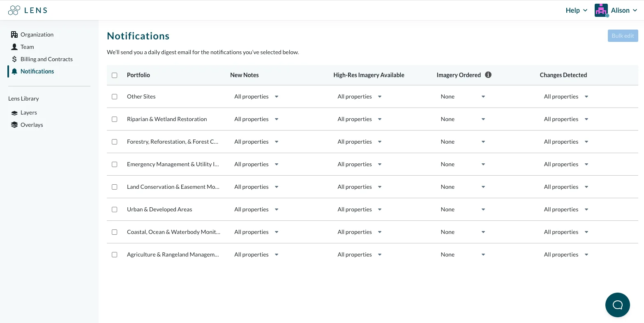
Task: Click the Notifications bell icon
Action: (14, 71)
